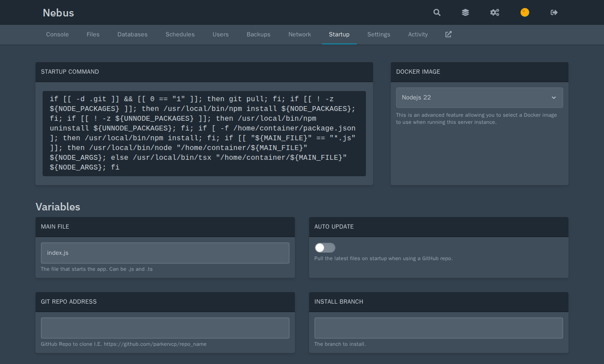The width and height of the screenshot is (604, 364).
Task: Open the Nodejs 22 Docker image dropdown
Action: coord(480,98)
